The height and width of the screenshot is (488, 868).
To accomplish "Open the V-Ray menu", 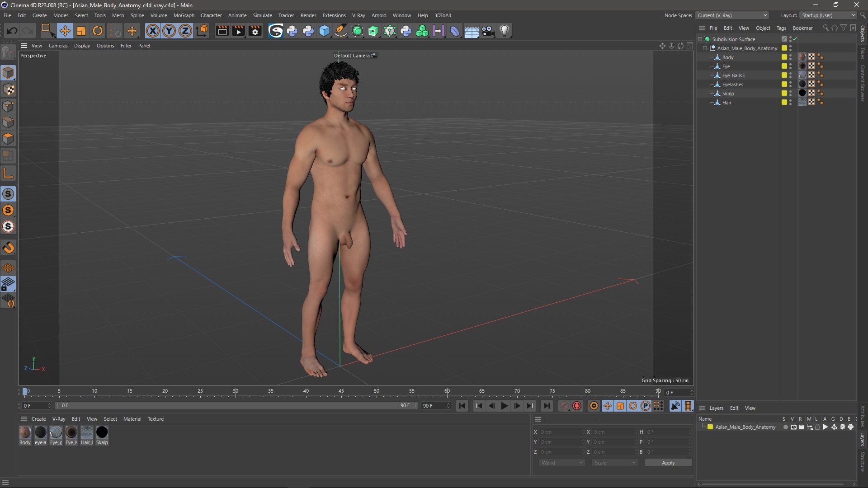I will [x=358, y=15].
